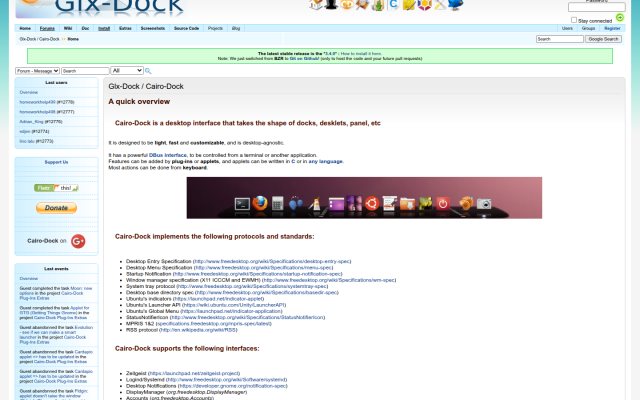This screenshot has height=400, width=640.
Task: Open the desktop-entry-spec freedesktop link
Action: pos(272,261)
